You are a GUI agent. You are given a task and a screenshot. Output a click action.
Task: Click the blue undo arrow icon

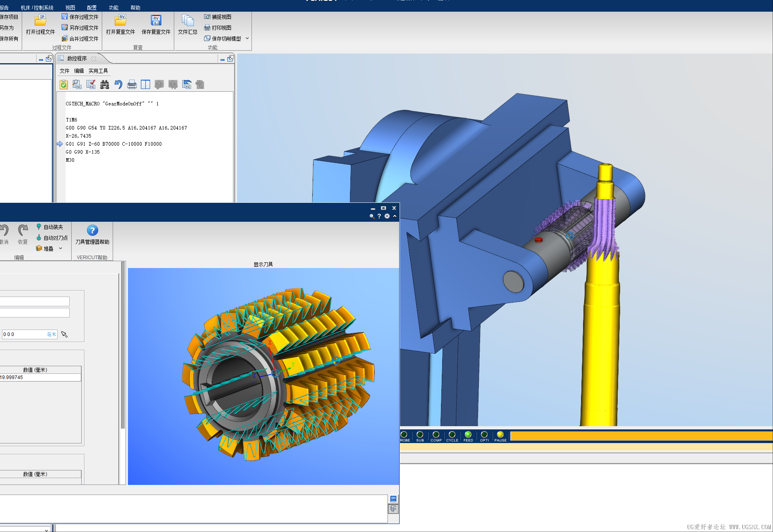(x=118, y=85)
